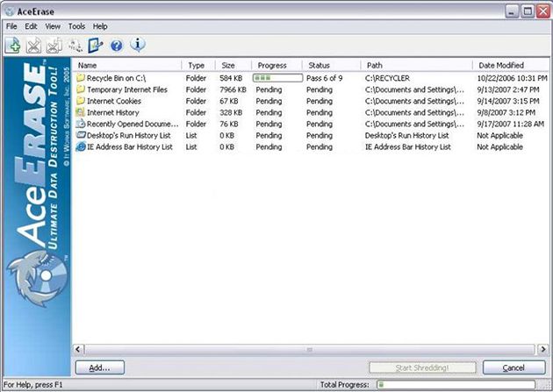Image resolution: width=553 pixels, height=392 pixels.
Task: Click the "Internet Cookies" name text
Action: (x=114, y=101)
